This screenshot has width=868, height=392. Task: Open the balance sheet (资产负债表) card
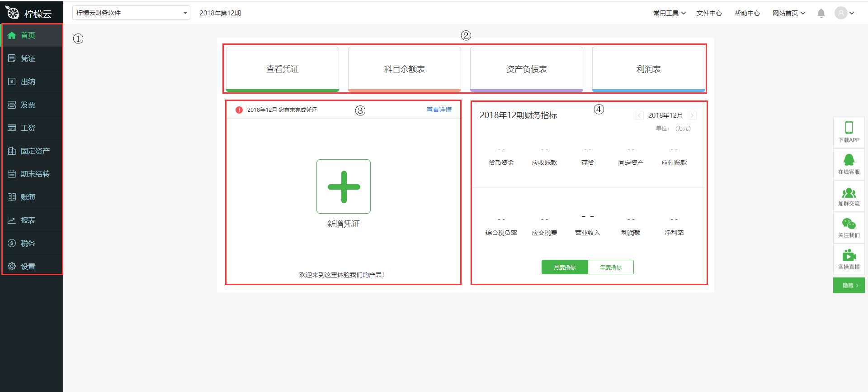click(x=526, y=69)
